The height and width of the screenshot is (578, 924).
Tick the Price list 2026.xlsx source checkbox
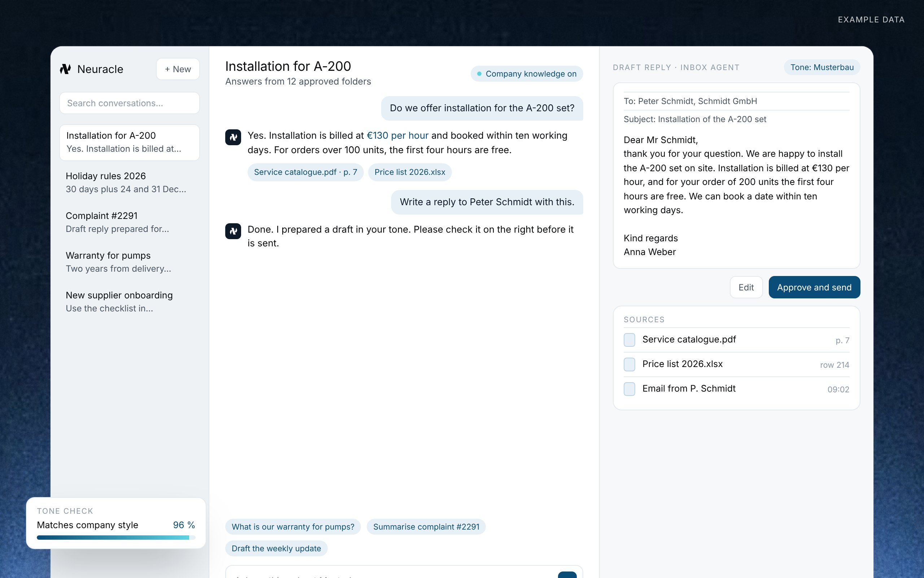click(x=629, y=364)
